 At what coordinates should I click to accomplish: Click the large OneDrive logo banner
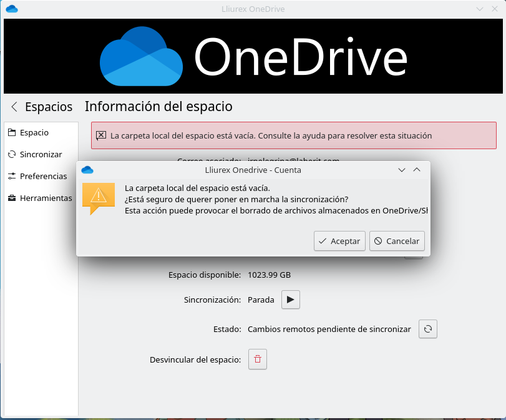(253, 57)
